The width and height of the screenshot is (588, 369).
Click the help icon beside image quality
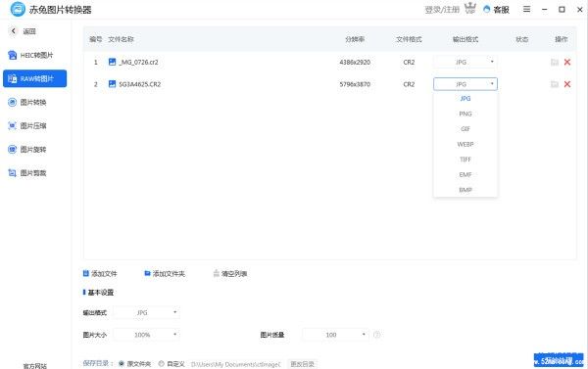pos(377,335)
